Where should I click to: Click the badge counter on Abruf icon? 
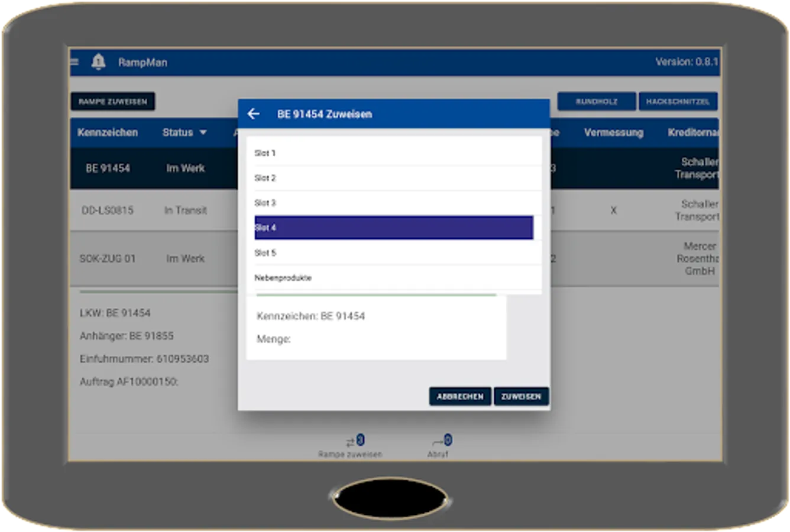[448, 439]
